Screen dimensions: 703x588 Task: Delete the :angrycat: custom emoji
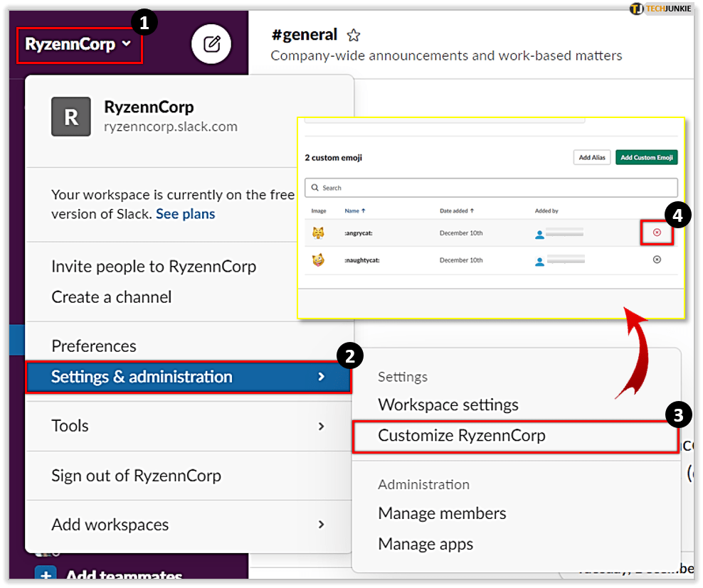tap(656, 232)
